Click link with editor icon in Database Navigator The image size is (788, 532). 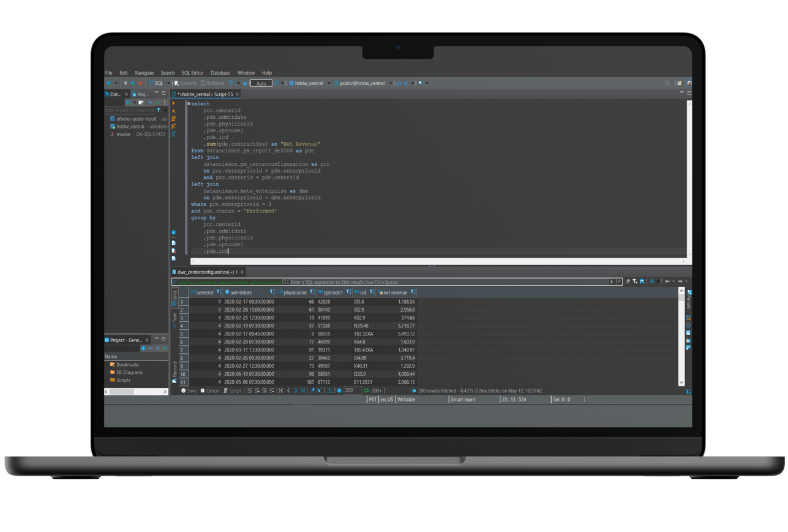[157, 102]
